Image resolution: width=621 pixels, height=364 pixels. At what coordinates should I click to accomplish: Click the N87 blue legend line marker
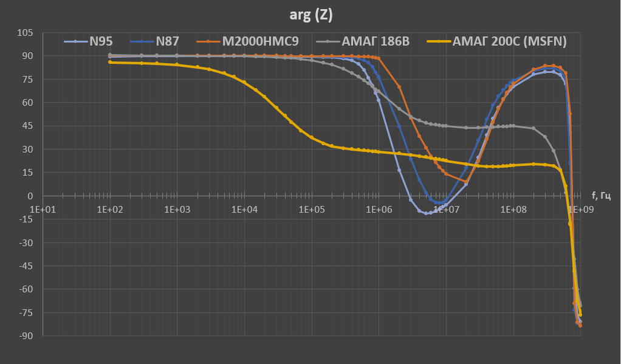click(142, 41)
